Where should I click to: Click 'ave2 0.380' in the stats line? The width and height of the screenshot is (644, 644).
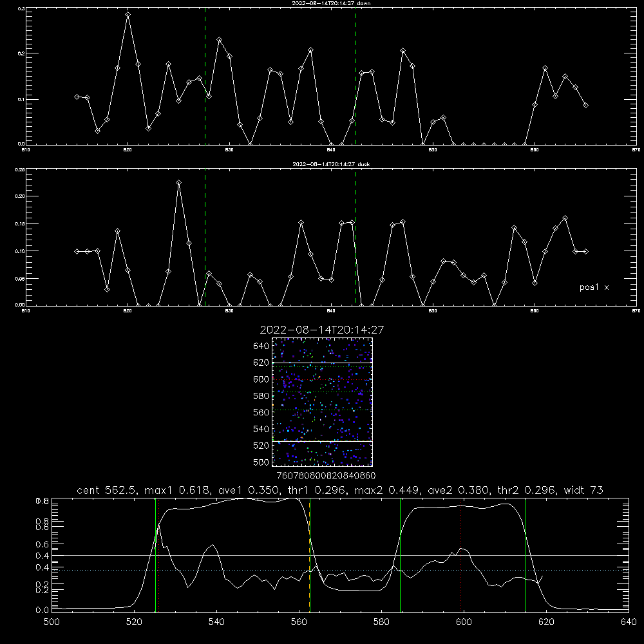pos(457,490)
